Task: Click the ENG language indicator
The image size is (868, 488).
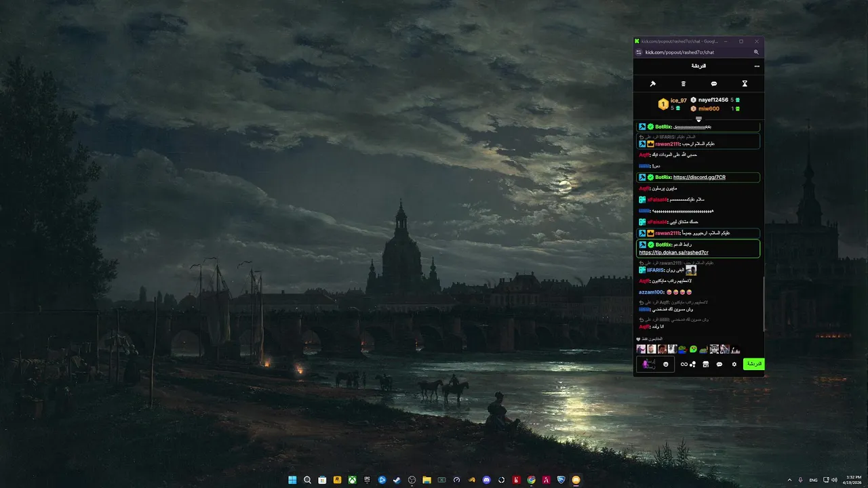Action: (x=813, y=480)
